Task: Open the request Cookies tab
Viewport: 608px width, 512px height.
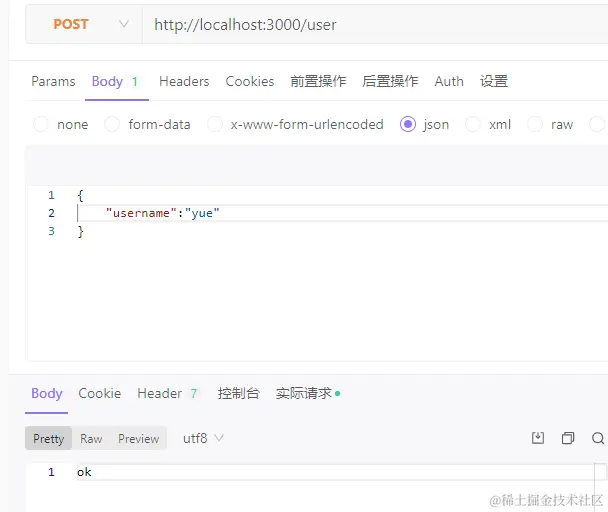Action: click(x=250, y=81)
